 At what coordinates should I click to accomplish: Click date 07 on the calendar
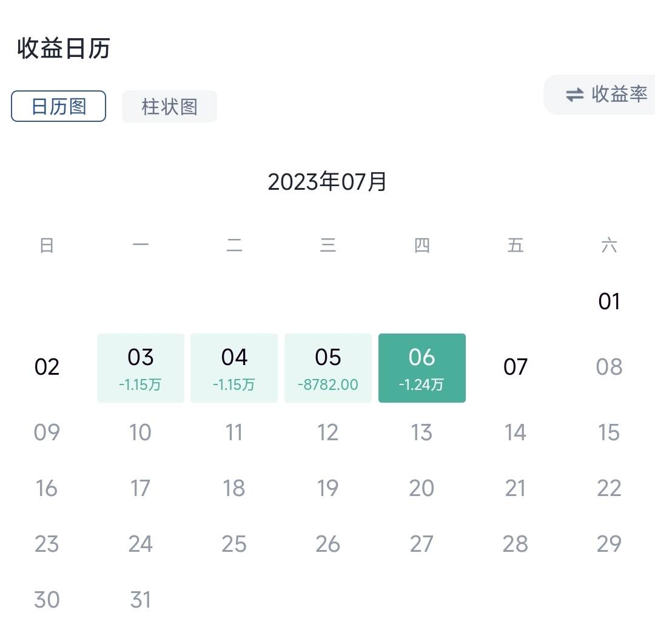click(x=516, y=367)
